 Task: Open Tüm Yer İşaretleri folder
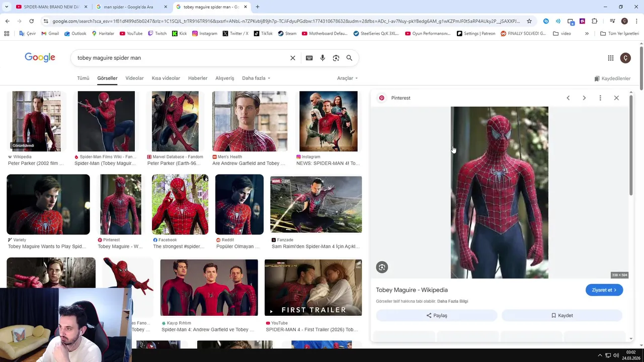pyautogui.click(x=619, y=34)
